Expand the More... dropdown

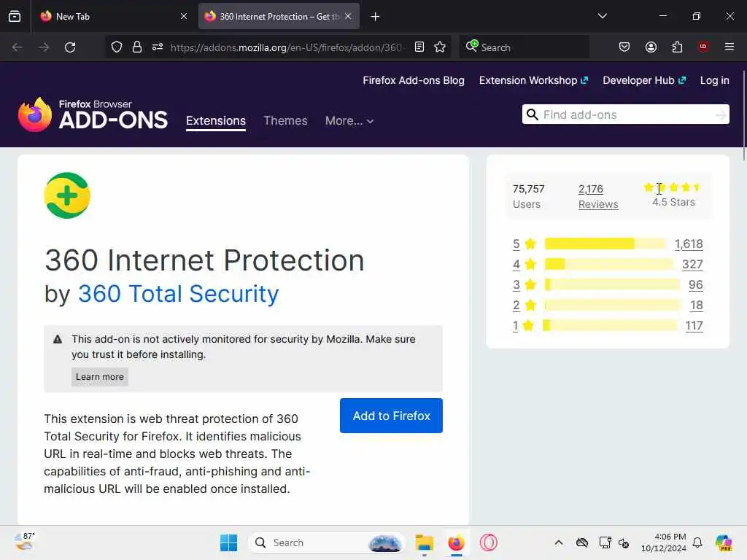point(349,121)
